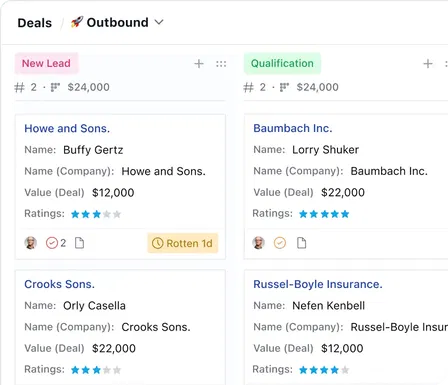Viewport: 448px width, 385px height.
Task: Click contact name Lorry Shuker
Action: pyautogui.click(x=325, y=150)
